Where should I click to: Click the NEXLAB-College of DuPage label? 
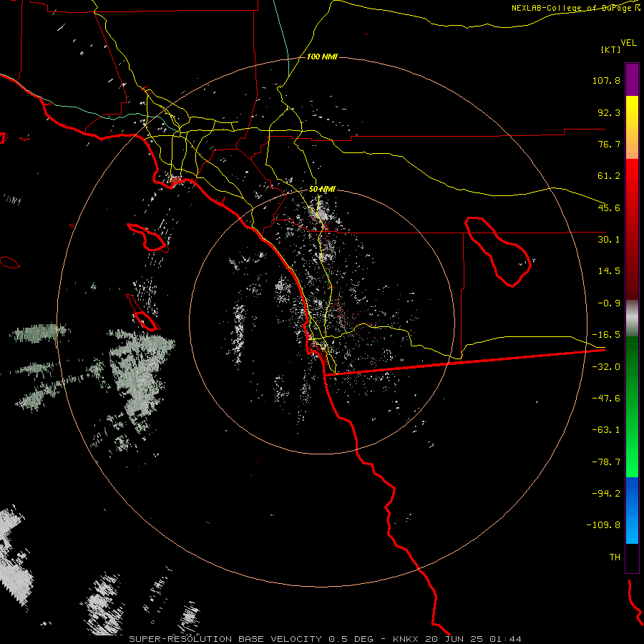(x=575, y=8)
